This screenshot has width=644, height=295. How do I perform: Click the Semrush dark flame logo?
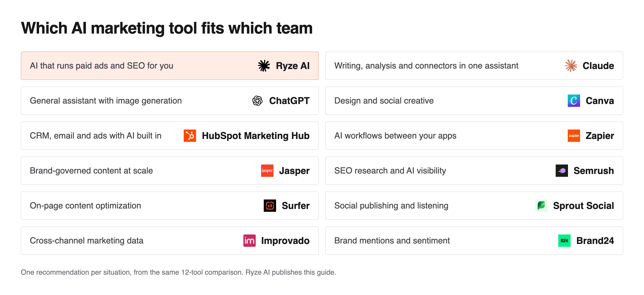(562, 171)
